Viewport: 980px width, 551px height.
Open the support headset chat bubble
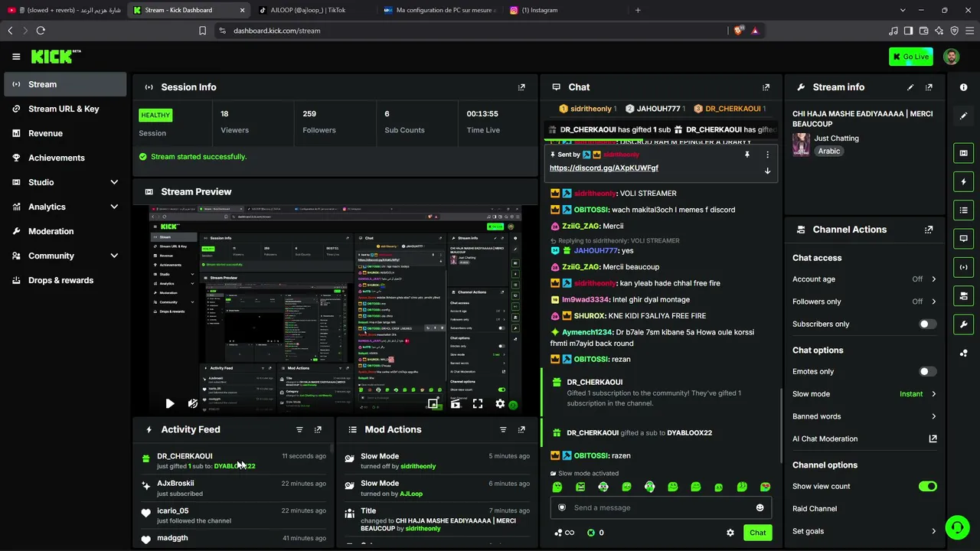click(x=956, y=527)
